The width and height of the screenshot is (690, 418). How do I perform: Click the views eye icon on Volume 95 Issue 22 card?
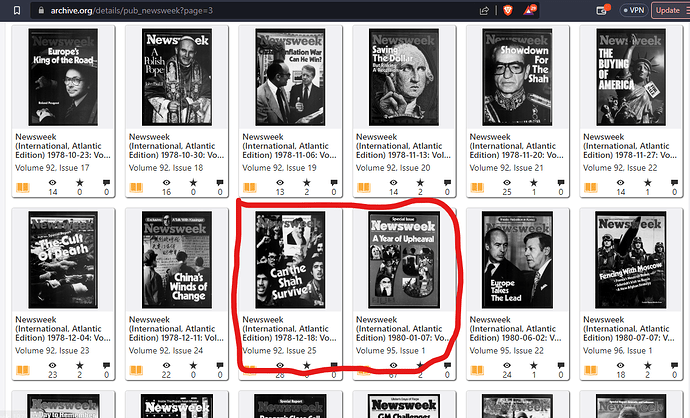coord(507,365)
